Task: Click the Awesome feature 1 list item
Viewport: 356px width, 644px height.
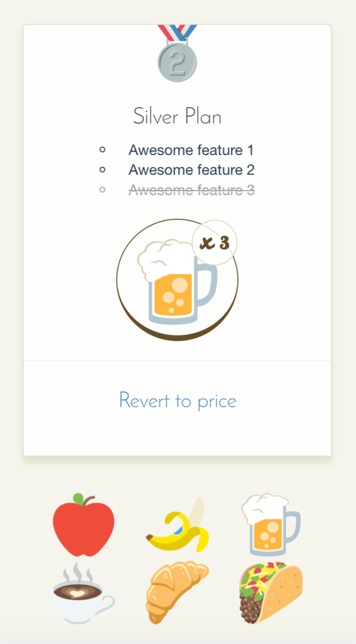Action: tap(192, 150)
